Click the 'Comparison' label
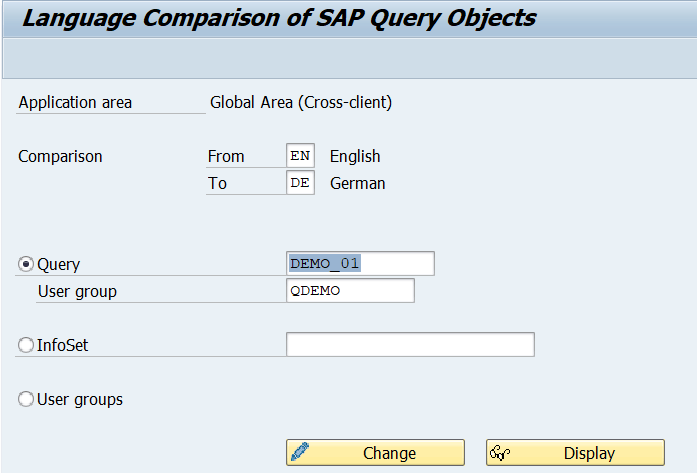The width and height of the screenshot is (697, 473). 60,156
